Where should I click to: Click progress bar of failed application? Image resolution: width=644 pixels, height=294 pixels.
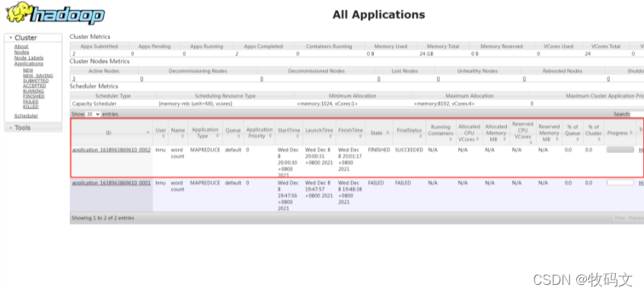click(x=620, y=183)
